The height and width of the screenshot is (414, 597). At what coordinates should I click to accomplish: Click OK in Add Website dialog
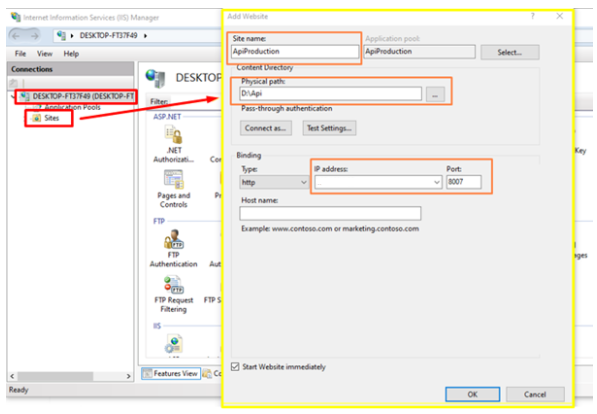click(x=472, y=394)
